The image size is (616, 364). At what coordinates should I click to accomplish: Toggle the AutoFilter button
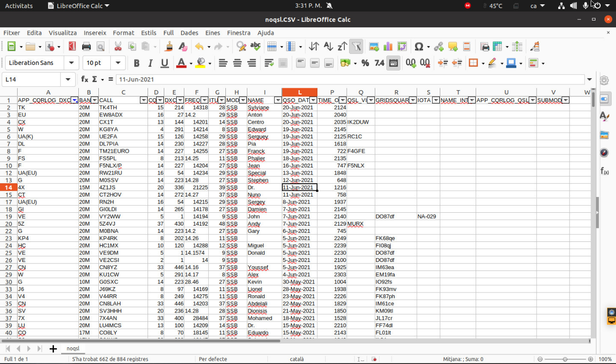tap(356, 46)
